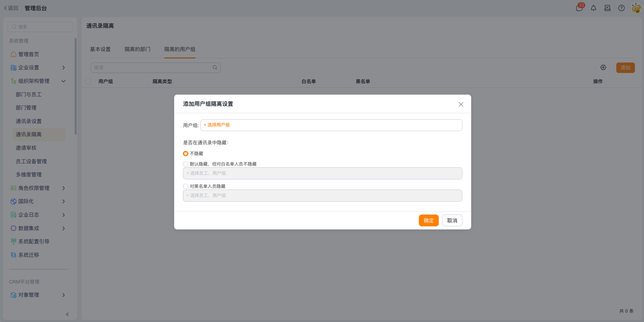644x322 pixels.
Task: Click the 操作 column header
Action: coord(598,81)
